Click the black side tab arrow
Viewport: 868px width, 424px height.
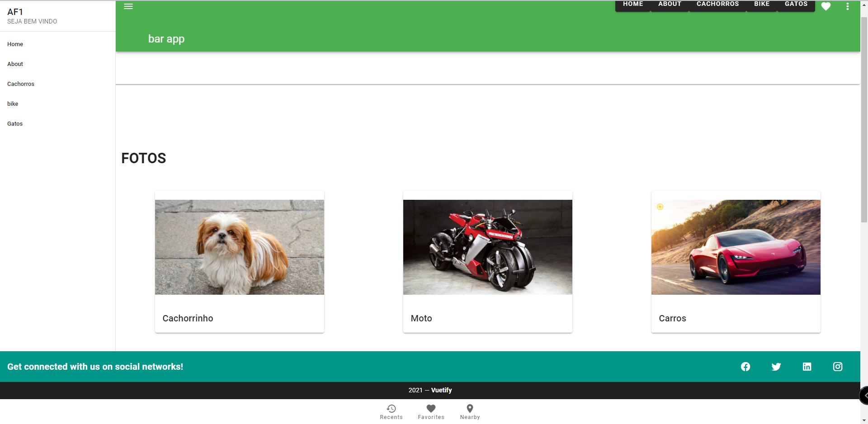[864, 396]
